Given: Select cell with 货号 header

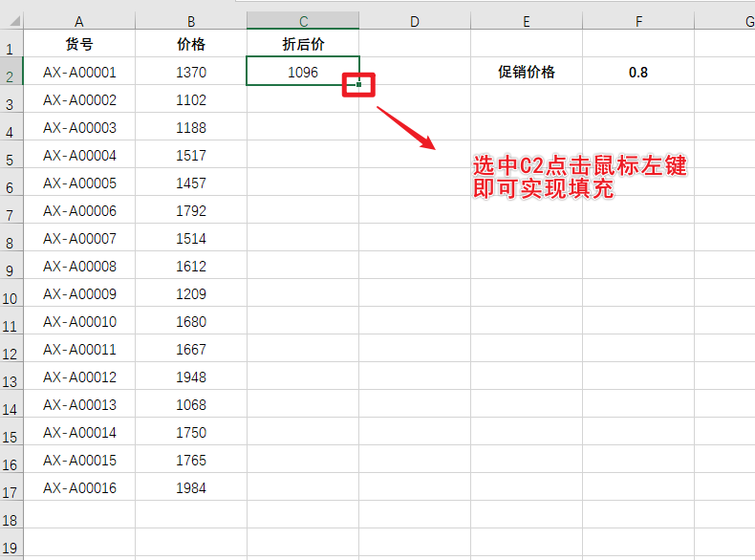Looking at the screenshot, I should (79, 43).
